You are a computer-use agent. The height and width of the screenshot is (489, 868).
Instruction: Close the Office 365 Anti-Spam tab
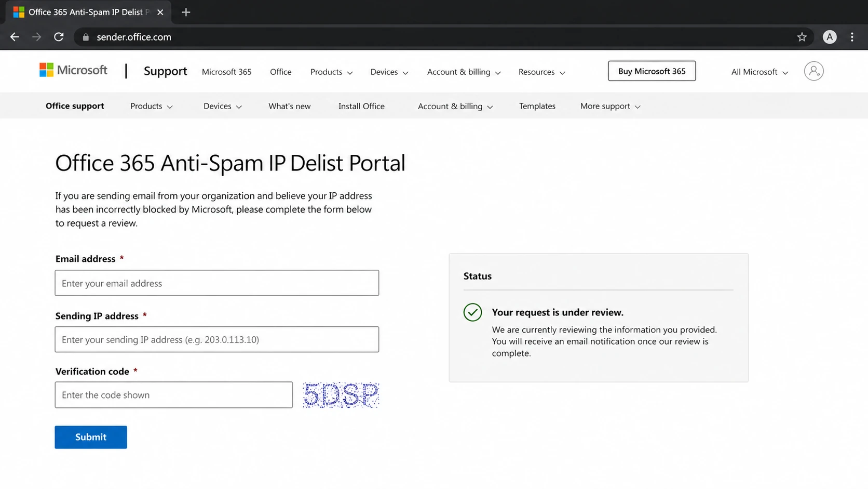(x=160, y=12)
